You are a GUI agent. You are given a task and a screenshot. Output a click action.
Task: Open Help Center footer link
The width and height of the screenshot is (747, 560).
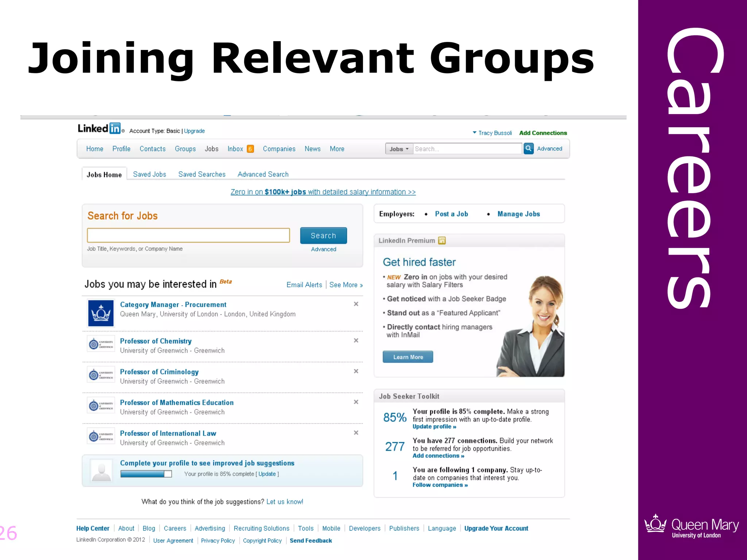pyautogui.click(x=93, y=528)
